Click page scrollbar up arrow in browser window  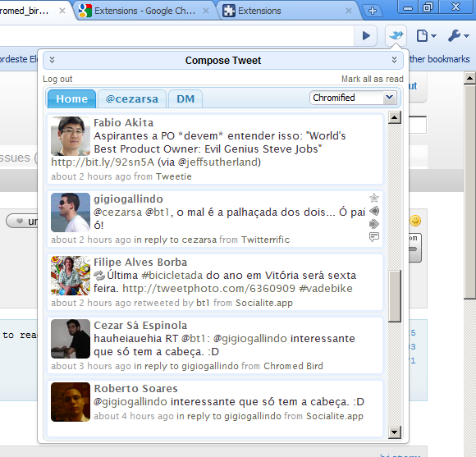[x=469, y=78]
